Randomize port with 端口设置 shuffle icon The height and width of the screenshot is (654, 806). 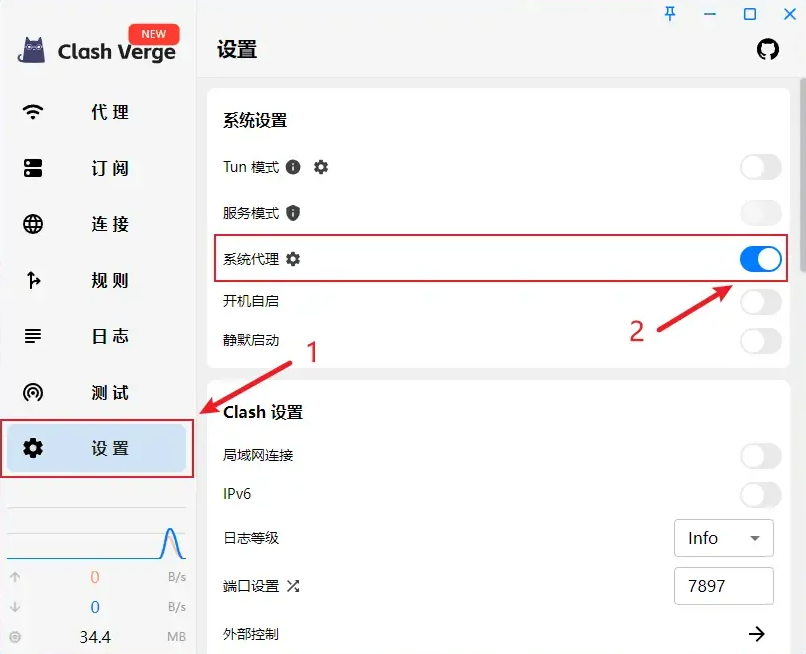[293, 586]
